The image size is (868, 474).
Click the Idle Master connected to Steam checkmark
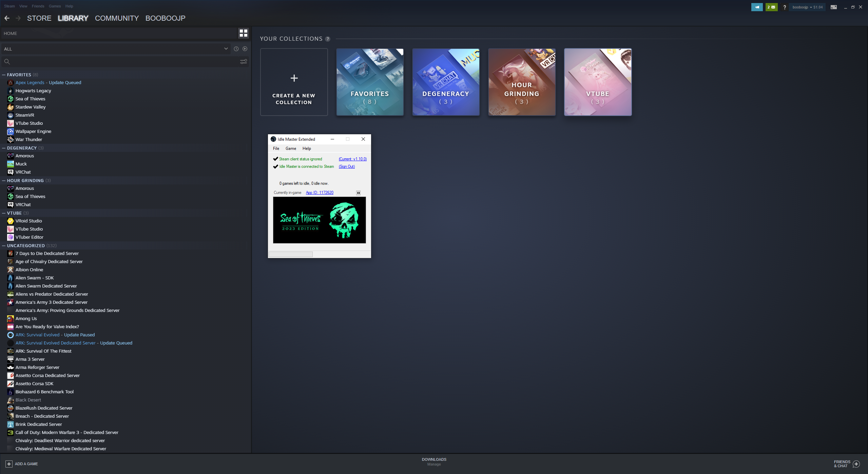275,166
